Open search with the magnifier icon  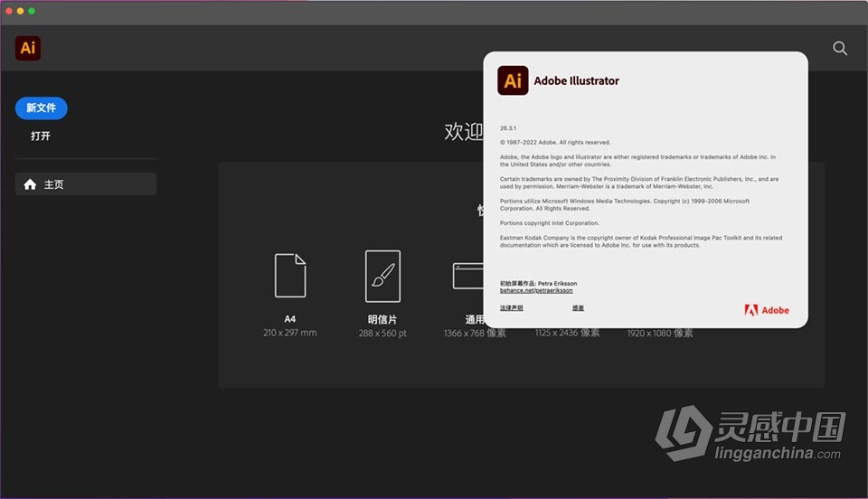840,48
